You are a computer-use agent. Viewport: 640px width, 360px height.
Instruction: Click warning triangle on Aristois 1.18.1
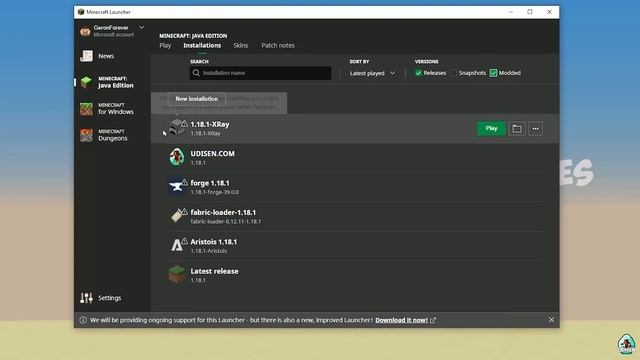[x=184, y=241]
